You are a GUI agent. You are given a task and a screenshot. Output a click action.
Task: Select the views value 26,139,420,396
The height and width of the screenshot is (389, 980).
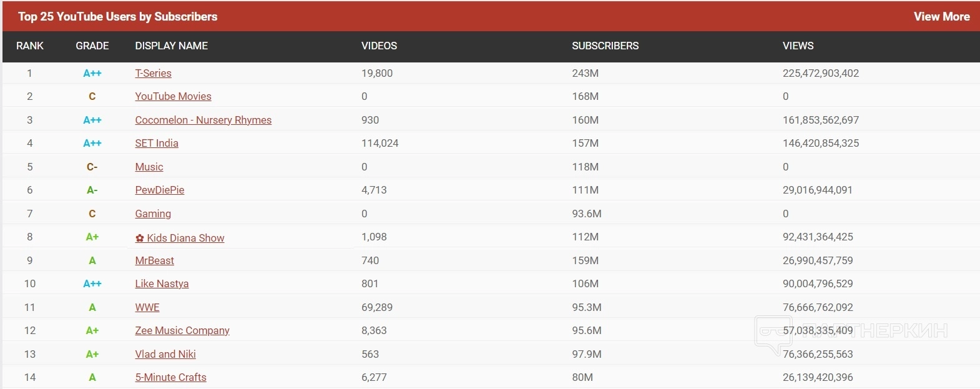tap(818, 377)
